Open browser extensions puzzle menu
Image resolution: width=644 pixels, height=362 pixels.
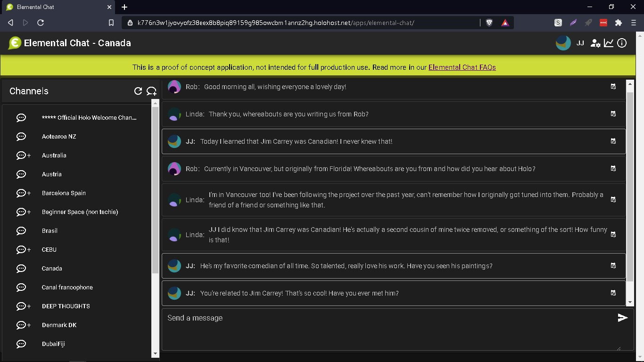[619, 22]
